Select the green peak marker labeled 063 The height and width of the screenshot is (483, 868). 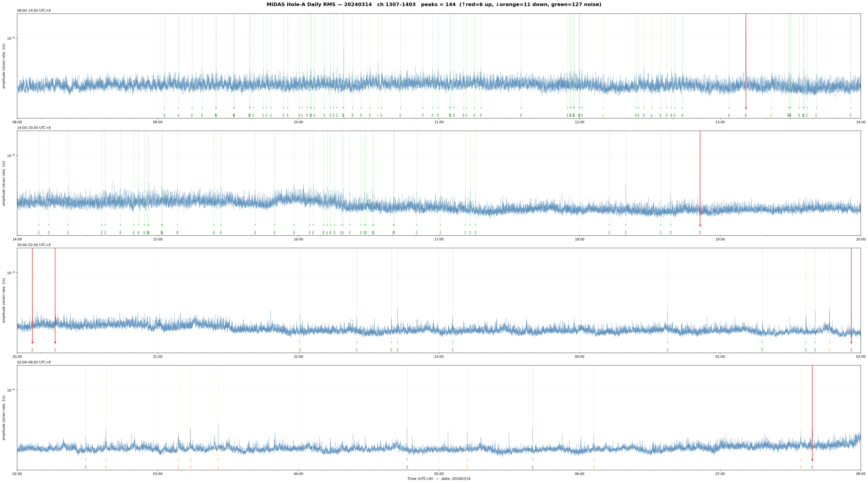pyautogui.click(x=729, y=108)
